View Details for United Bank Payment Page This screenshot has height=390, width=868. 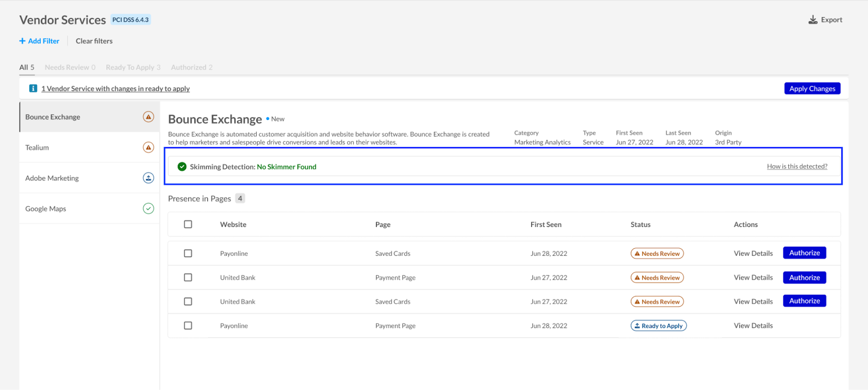click(x=753, y=278)
